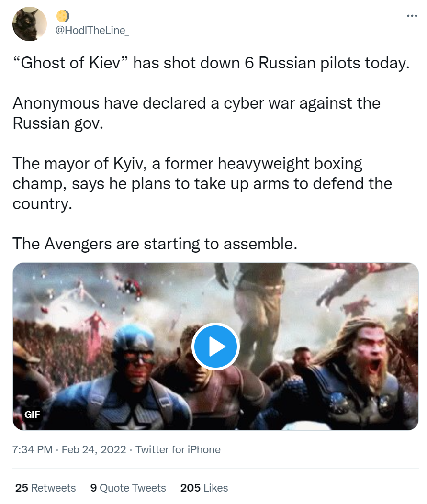Open the cat profile avatar

click(29, 23)
